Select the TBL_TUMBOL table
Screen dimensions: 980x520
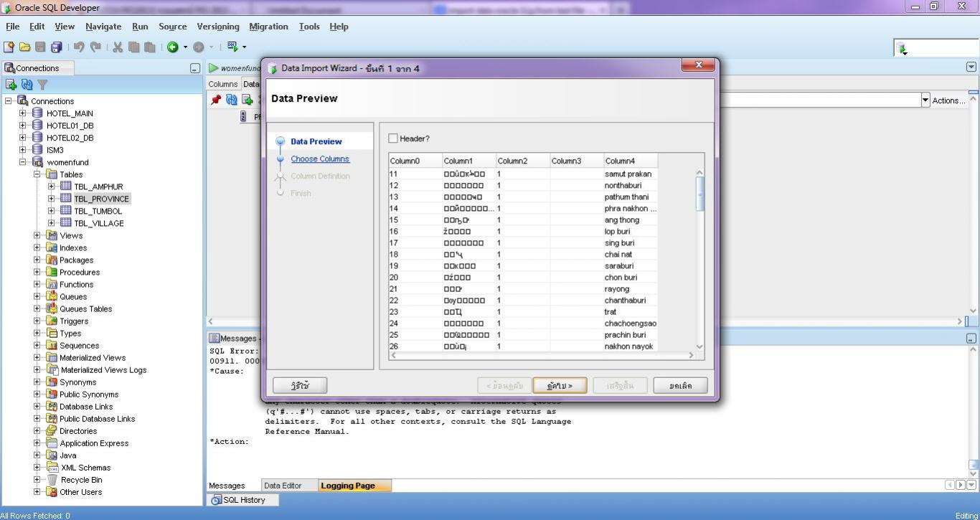click(98, 211)
